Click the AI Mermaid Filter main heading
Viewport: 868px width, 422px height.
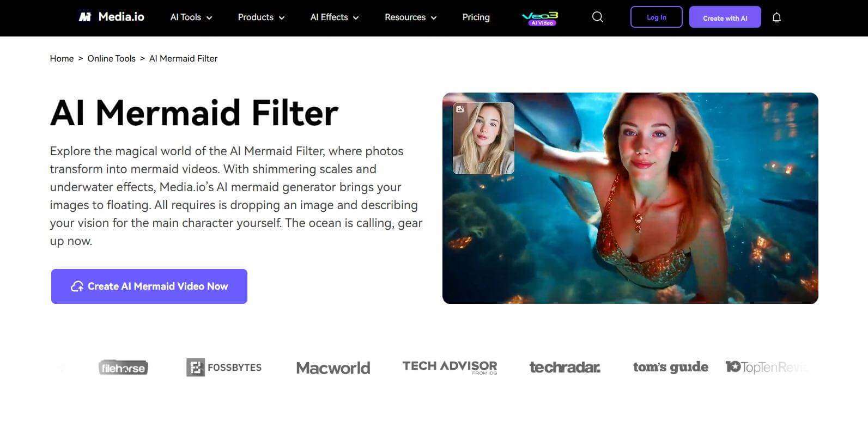tap(195, 113)
